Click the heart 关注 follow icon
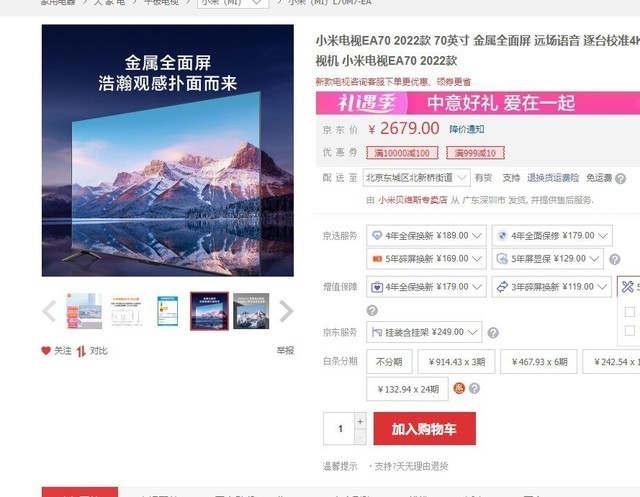Image resolution: width=640 pixels, height=497 pixels. coord(46,351)
